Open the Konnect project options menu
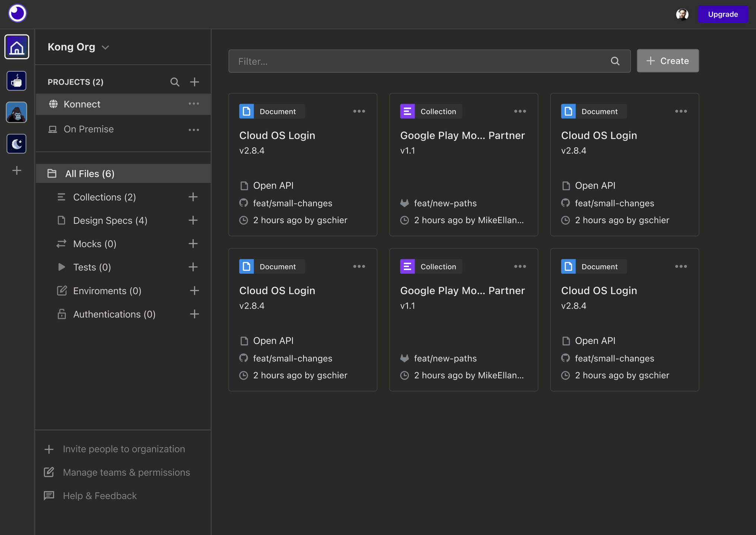The height and width of the screenshot is (535, 756). pyautogui.click(x=194, y=104)
